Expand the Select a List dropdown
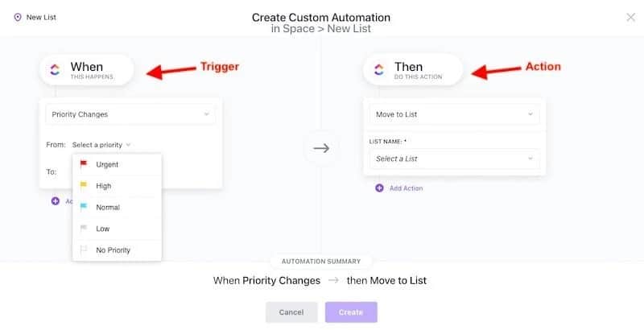 (455, 159)
